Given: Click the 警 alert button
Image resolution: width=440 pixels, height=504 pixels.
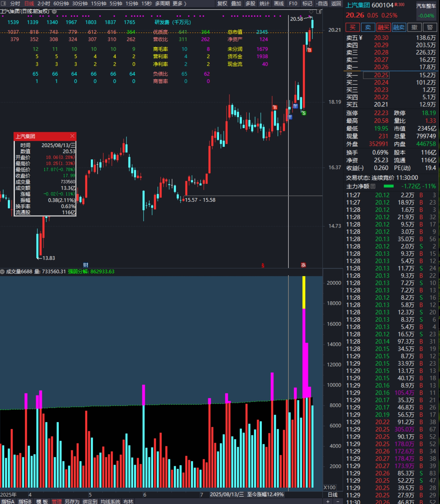Looking at the screenshot, I should 430,27.
